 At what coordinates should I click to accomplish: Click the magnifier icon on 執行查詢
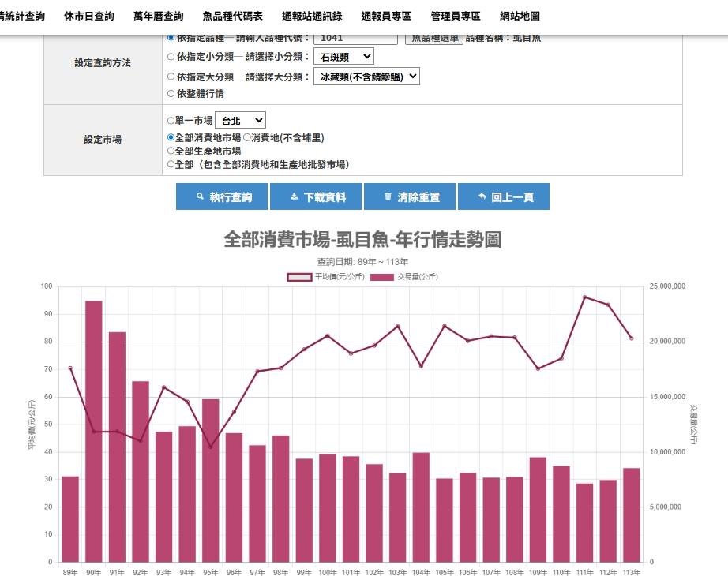[201, 197]
